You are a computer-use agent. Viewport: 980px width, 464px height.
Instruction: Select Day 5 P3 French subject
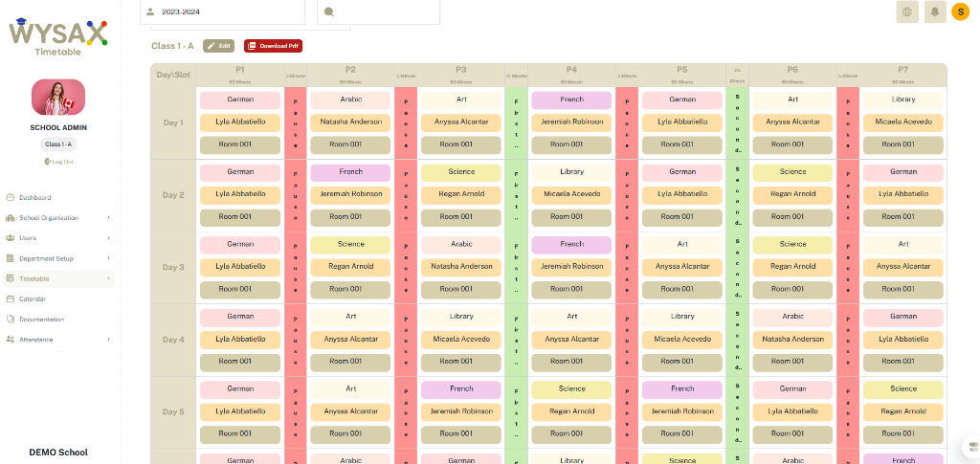pyautogui.click(x=461, y=389)
